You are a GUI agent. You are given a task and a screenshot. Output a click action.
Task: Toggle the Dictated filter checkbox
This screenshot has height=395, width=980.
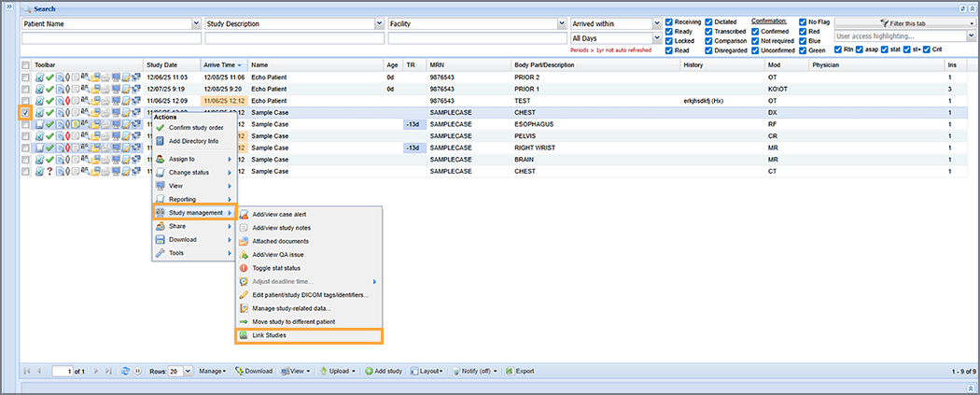tap(709, 21)
